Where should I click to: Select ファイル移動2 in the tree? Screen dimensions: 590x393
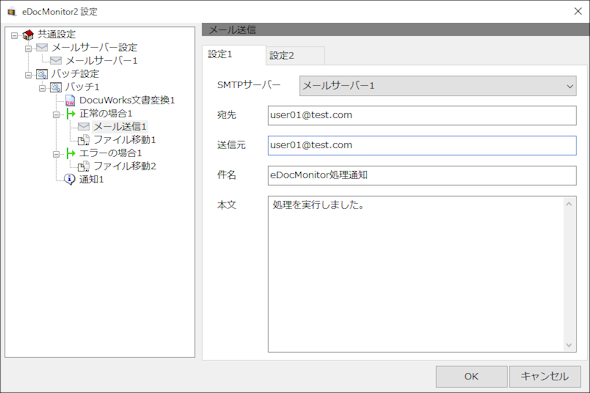(x=125, y=166)
